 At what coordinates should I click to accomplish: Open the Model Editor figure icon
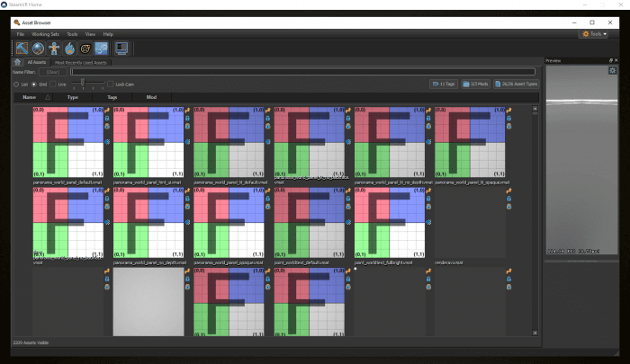coord(54,49)
